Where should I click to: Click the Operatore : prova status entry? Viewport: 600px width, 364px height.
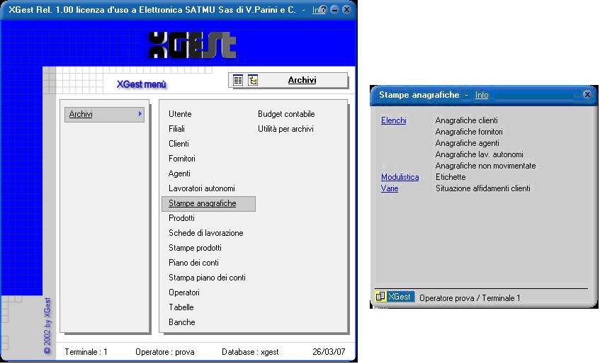click(164, 352)
